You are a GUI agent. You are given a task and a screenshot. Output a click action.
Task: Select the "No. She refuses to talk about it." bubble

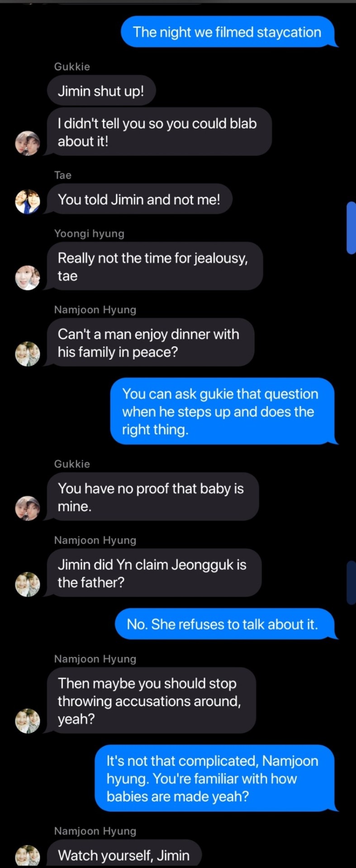[x=223, y=624]
